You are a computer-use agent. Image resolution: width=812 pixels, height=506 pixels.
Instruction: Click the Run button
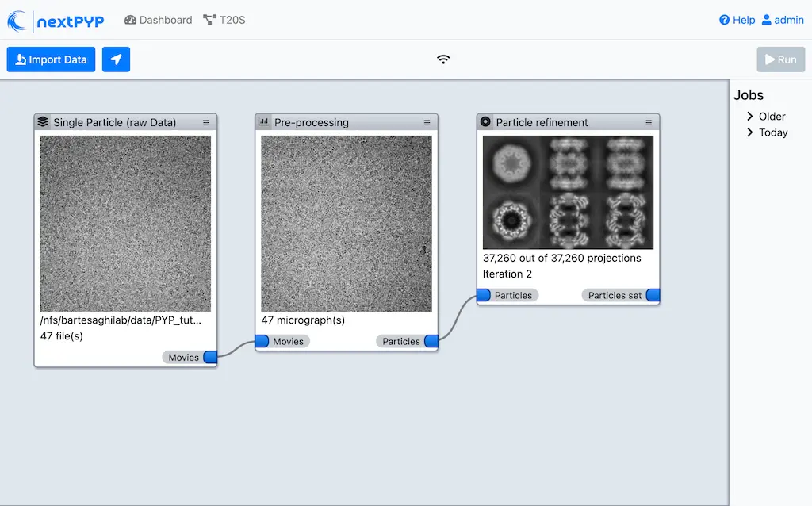(x=780, y=59)
